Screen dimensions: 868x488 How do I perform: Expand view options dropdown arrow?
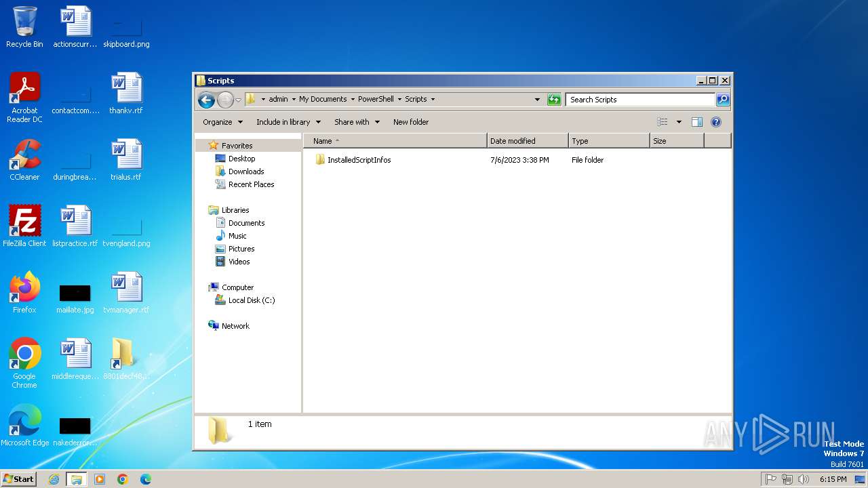click(679, 122)
